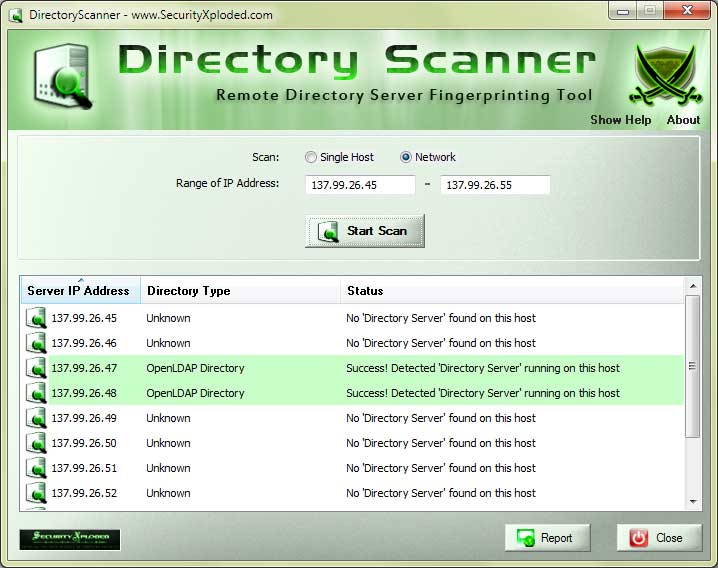Sort by Server IP Address column

pos(79,291)
